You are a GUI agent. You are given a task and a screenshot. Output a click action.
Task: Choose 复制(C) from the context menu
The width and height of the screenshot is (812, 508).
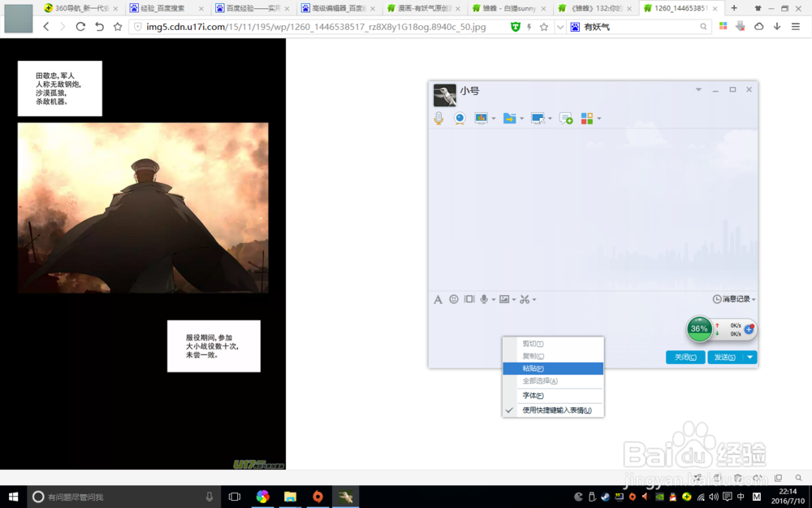coord(553,356)
